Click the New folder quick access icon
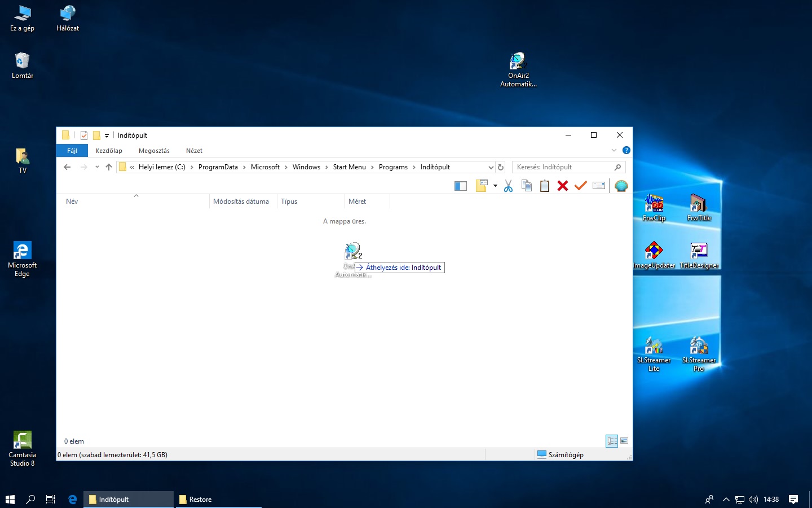This screenshot has width=812, height=508. click(96, 135)
